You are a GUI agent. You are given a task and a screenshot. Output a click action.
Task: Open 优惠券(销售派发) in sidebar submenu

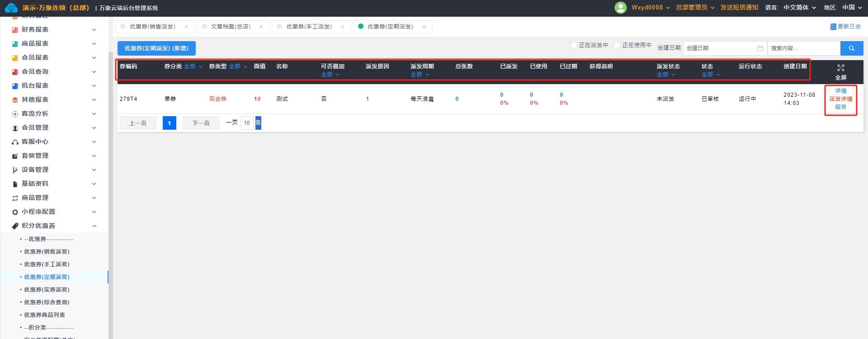pos(47,252)
